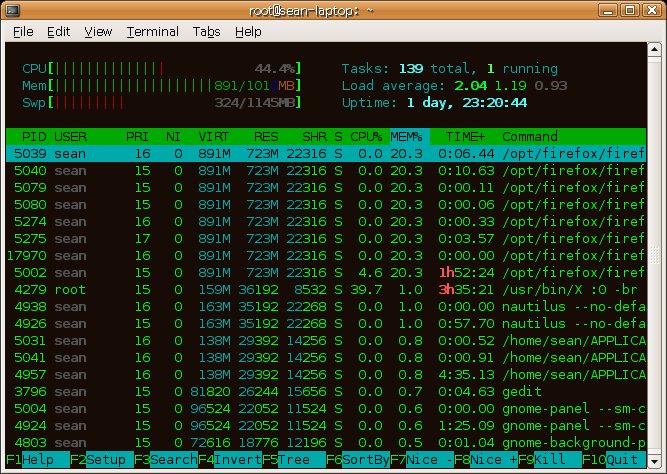Image resolution: width=667 pixels, height=474 pixels.
Task: Select process row with PID 5041
Action: (x=326, y=358)
